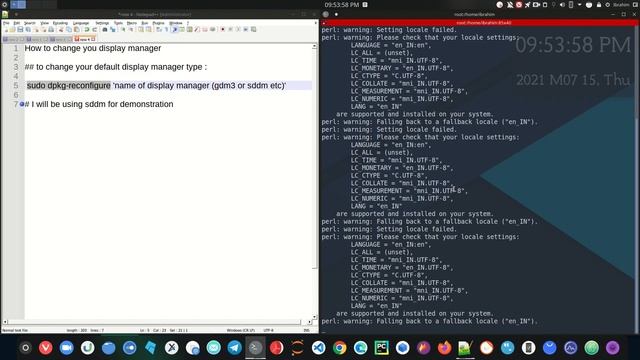This screenshot has width=640, height=360.
Task: Click the Open file toolbar icon in Notepad++
Action: [x=12, y=29]
